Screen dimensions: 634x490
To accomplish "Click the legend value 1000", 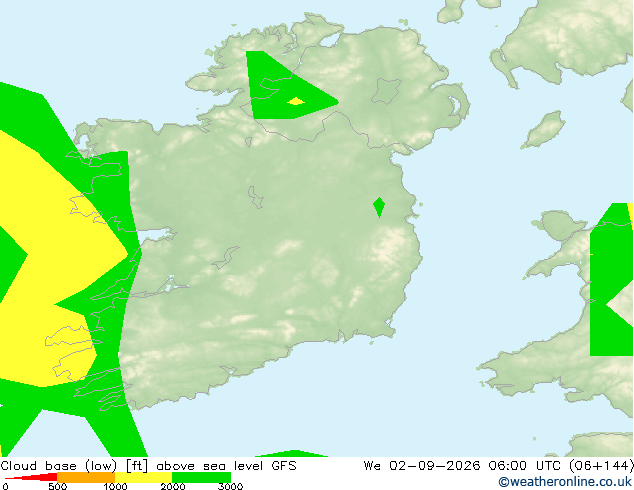I will coord(115,486).
